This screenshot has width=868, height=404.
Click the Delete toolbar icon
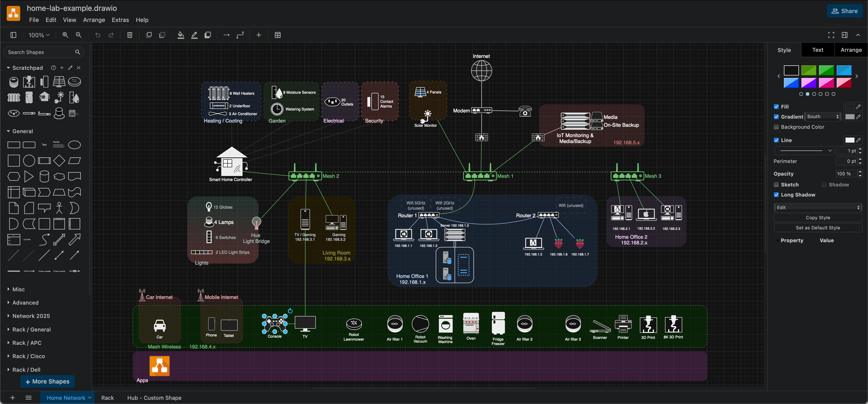click(129, 35)
